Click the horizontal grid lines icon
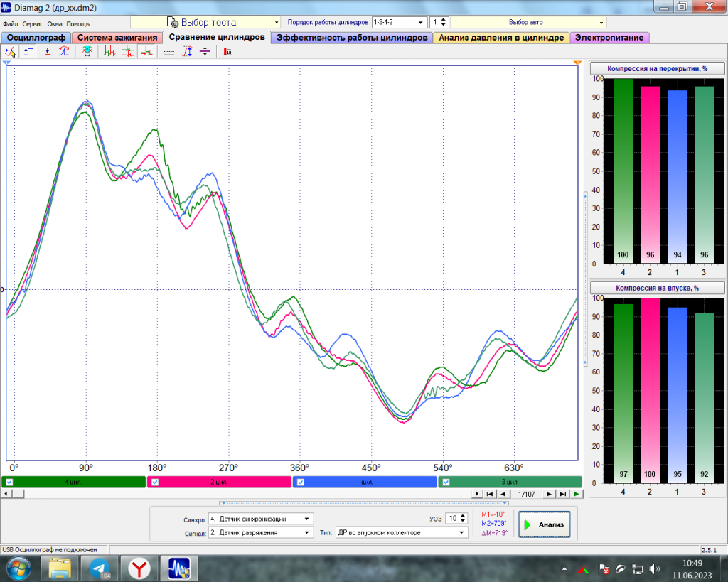728x582 pixels. 169,51
